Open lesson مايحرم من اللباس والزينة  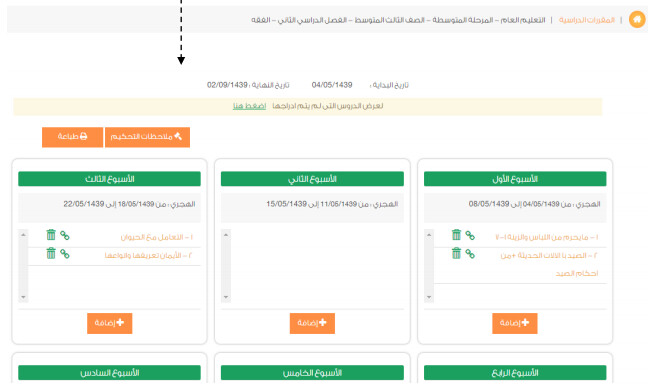click(x=546, y=237)
